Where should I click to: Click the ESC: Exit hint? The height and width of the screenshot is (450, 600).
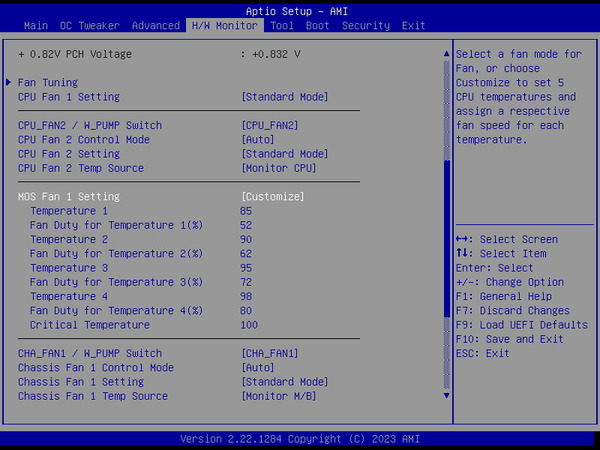click(x=482, y=353)
